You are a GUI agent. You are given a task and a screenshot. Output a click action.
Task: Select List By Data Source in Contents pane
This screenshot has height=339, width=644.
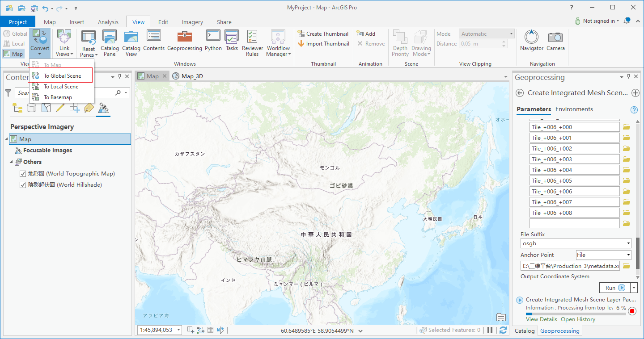click(32, 108)
